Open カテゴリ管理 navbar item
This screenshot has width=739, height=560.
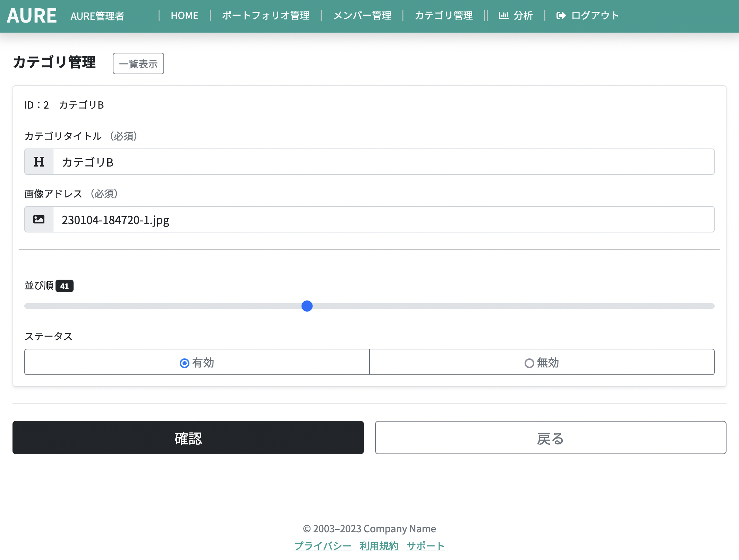click(x=444, y=16)
